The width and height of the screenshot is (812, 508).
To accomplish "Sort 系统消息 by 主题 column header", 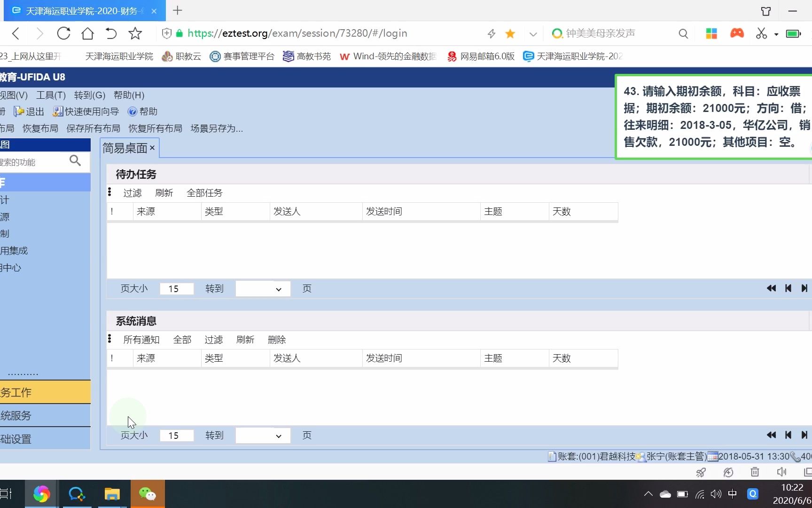I will click(515, 358).
